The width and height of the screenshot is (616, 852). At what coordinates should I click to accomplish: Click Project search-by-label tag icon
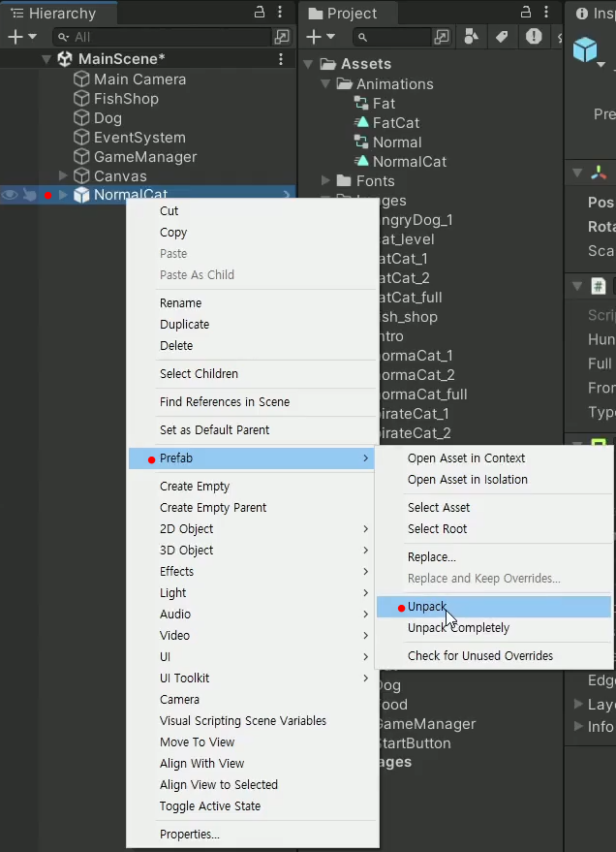pyautogui.click(x=502, y=37)
